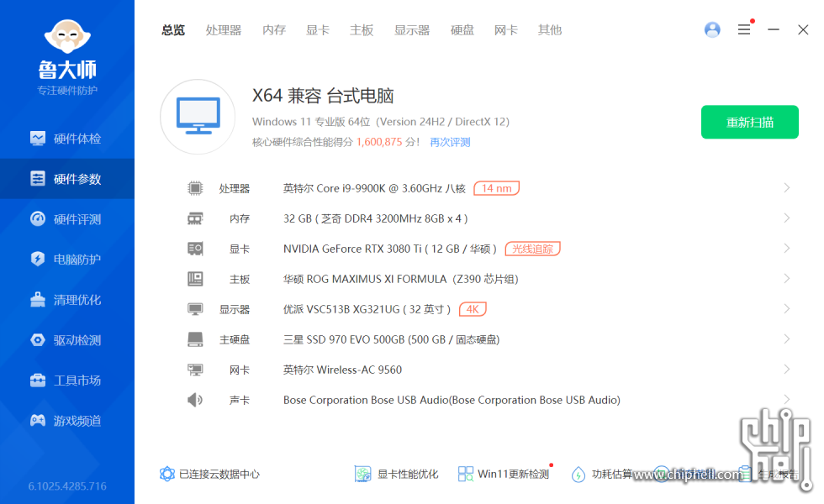Click the text 32 GB ( 芝奇 DDR4 3200MHz 8GB x 4 )

(x=376, y=218)
